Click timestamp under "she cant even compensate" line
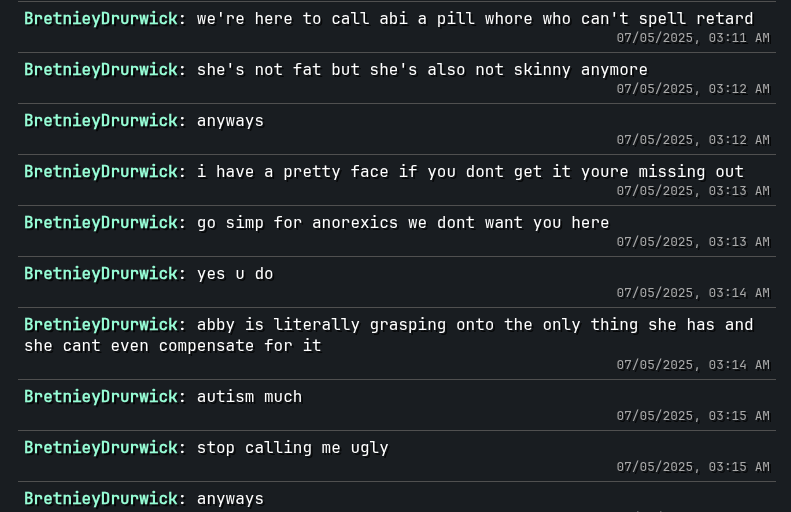791x512 pixels. (x=692, y=365)
